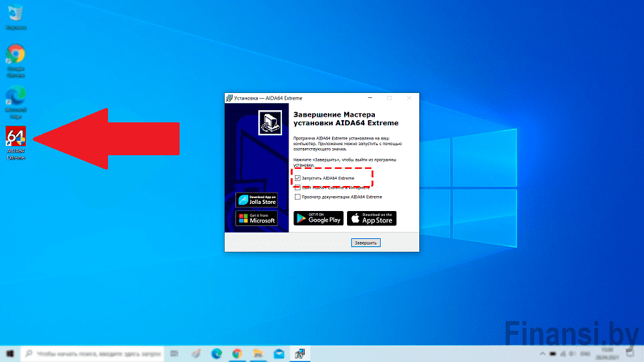Open volume control tray icon
This screenshot has height=362, width=644.
click(x=572, y=354)
